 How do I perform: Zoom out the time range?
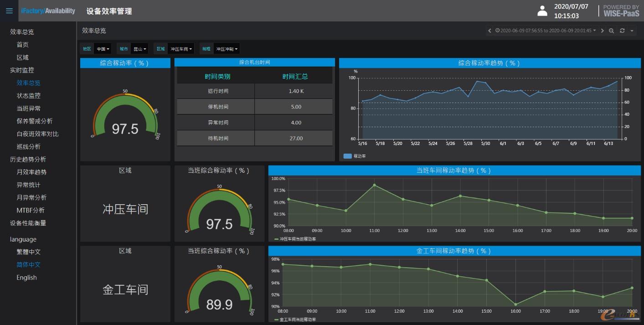click(x=612, y=31)
